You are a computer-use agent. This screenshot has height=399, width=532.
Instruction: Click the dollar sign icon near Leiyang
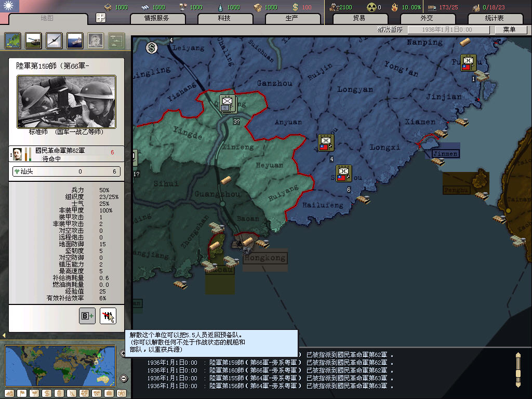pyautogui.click(x=152, y=48)
